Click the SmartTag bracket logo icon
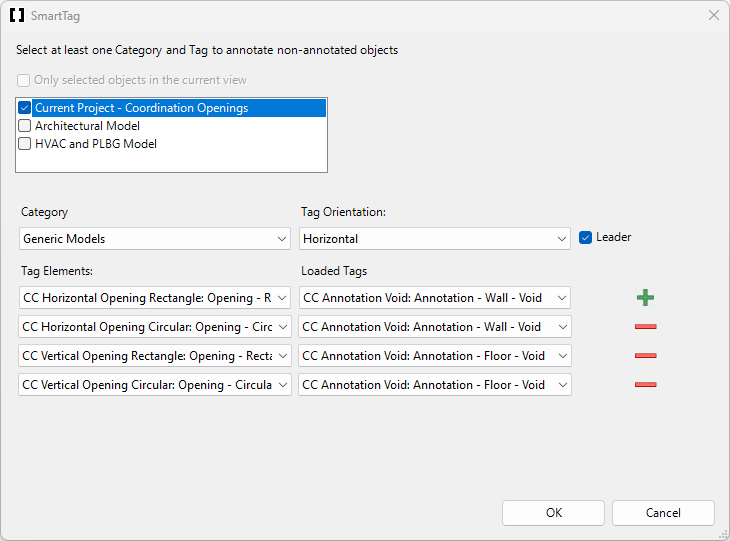730x541 pixels. pos(17,15)
